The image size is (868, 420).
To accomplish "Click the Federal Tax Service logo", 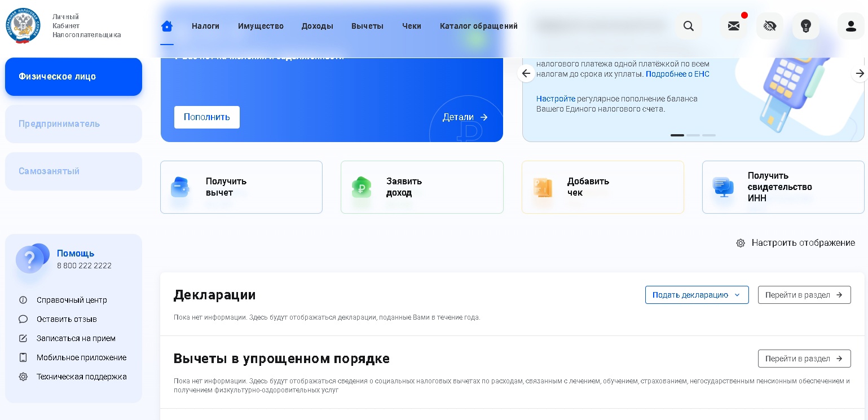I will [23, 26].
